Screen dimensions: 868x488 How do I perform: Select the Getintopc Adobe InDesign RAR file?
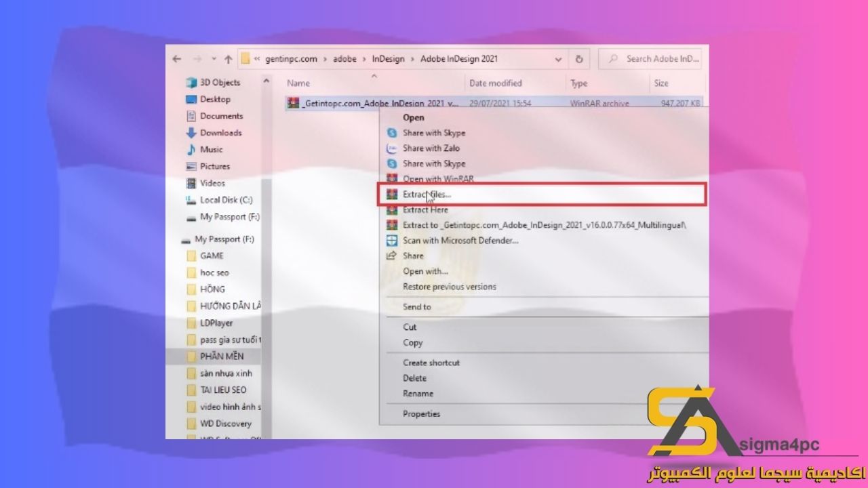tap(495, 104)
